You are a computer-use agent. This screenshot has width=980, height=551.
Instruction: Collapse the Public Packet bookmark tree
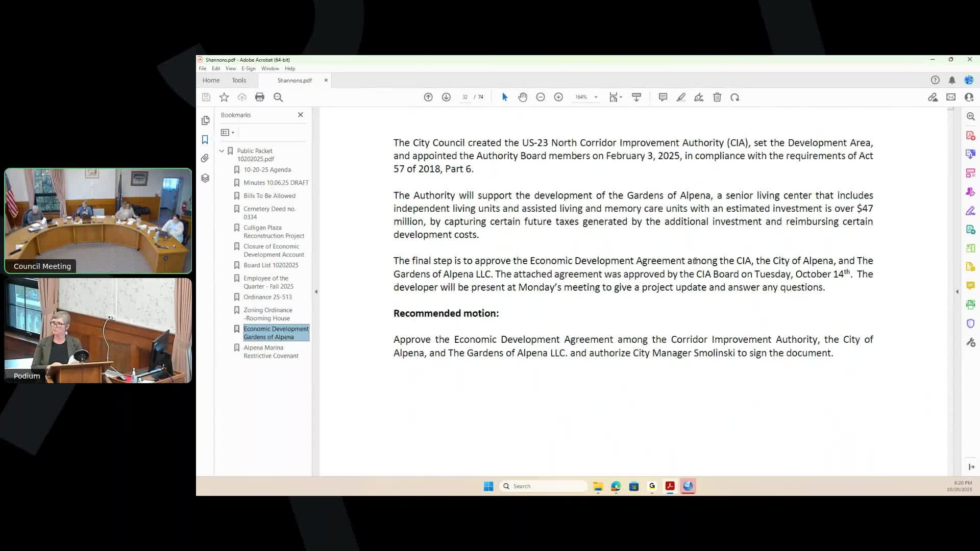[x=222, y=151]
